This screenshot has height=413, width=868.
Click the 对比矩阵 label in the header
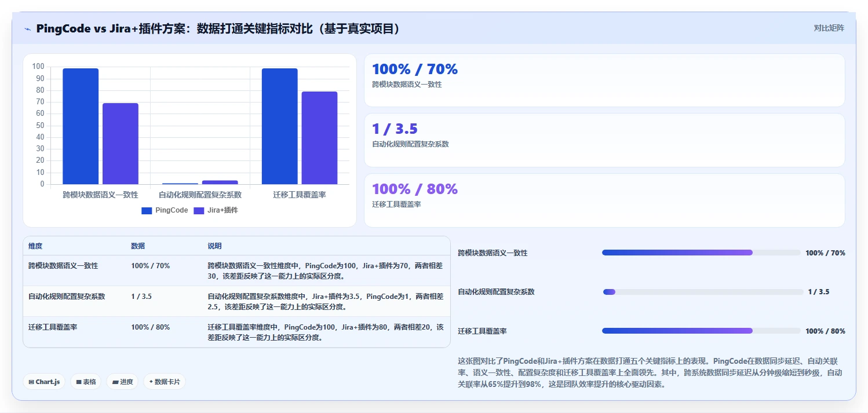(x=829, y=28)
